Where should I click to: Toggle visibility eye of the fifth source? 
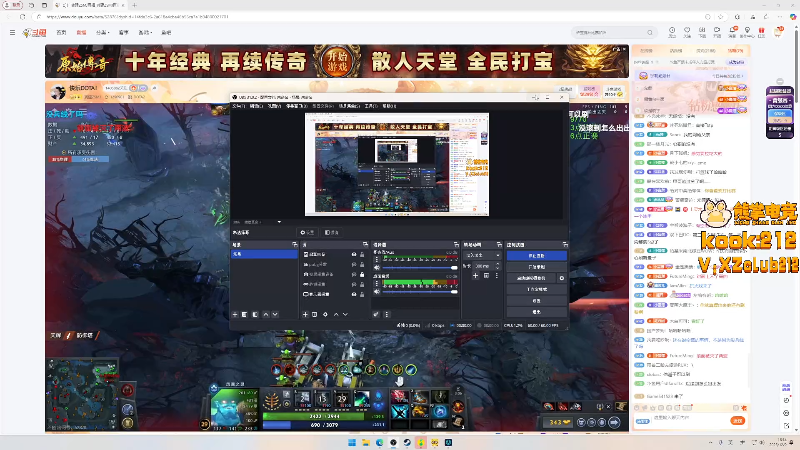pos(354,294)
